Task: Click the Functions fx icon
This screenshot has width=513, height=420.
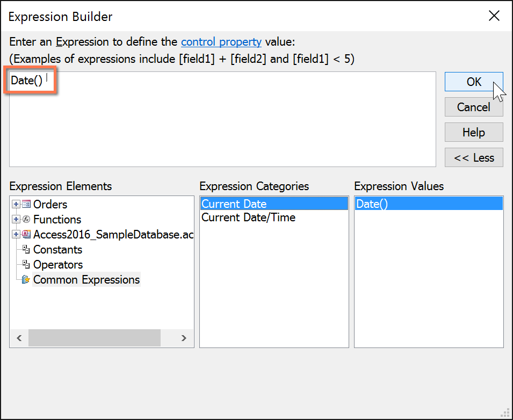Action: pyautogui.click(x=26, y=220)
